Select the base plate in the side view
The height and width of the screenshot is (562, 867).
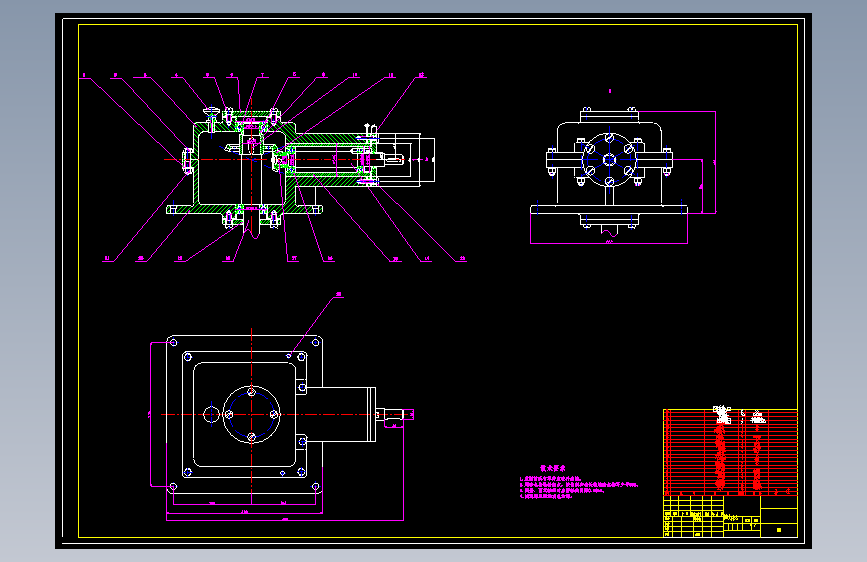(609, 209)
